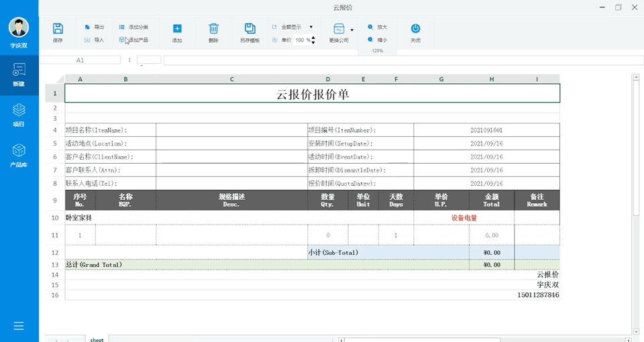Click the 拆卸时间(DismantleDate) cell
The height and width of the screenshot is (342, 644).
pyautogui.click(x=361, y=170)
